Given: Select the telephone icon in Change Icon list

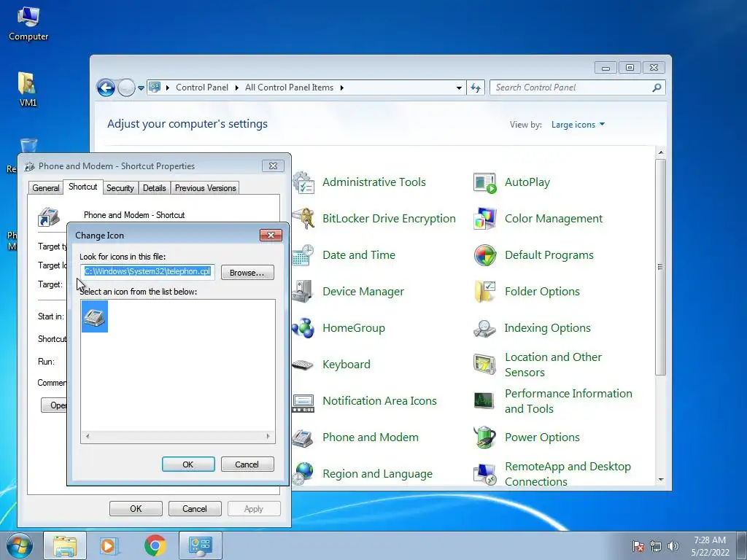Looking at the screenshot, I should [94, 316].
